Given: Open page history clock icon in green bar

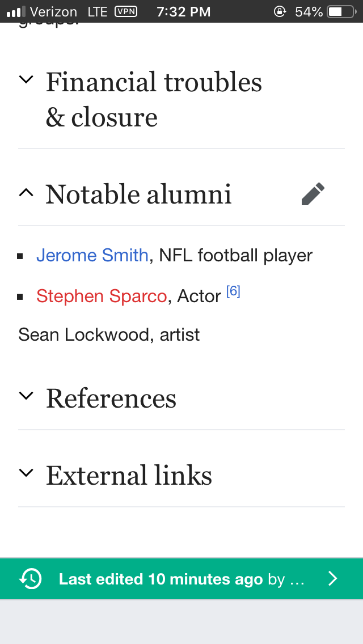Looking at the screenshot, I should click(x=31, y=579).
